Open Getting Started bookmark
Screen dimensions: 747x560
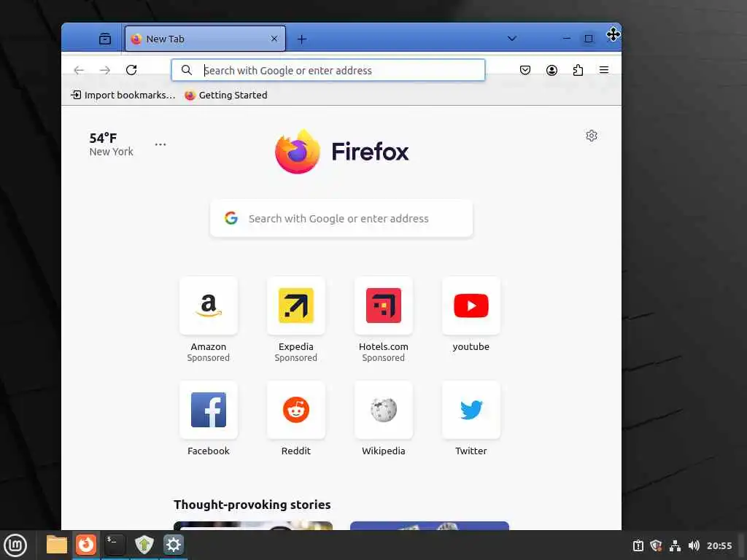[x=226, y=96]
